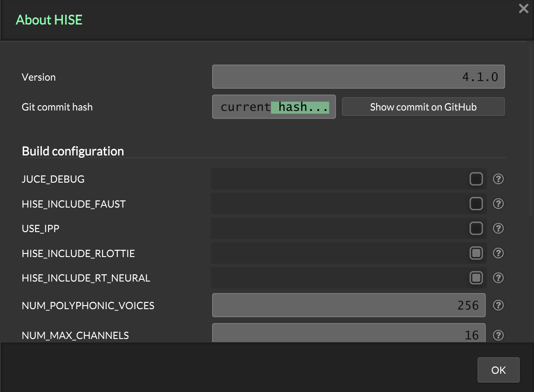Viewport: 534px width, 392px height.
Task: Confirm the dialog with the OK button
Action: (x=498, y=370)
